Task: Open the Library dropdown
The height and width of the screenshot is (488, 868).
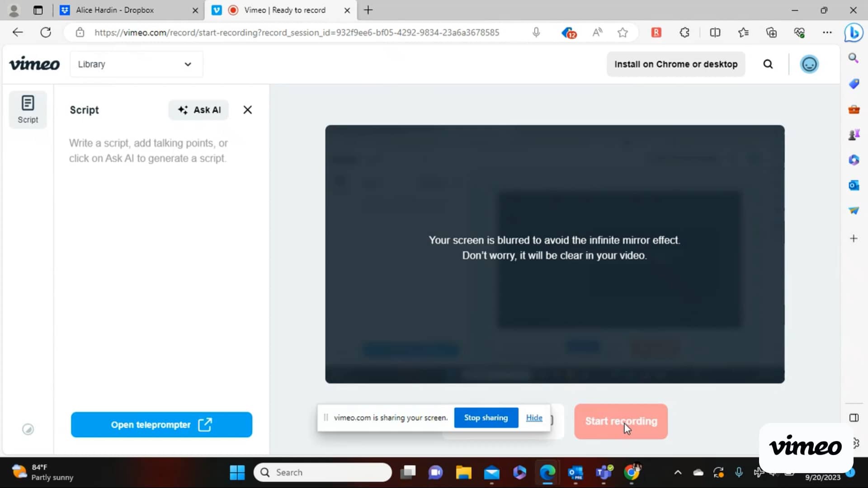Action: point(136,64)
